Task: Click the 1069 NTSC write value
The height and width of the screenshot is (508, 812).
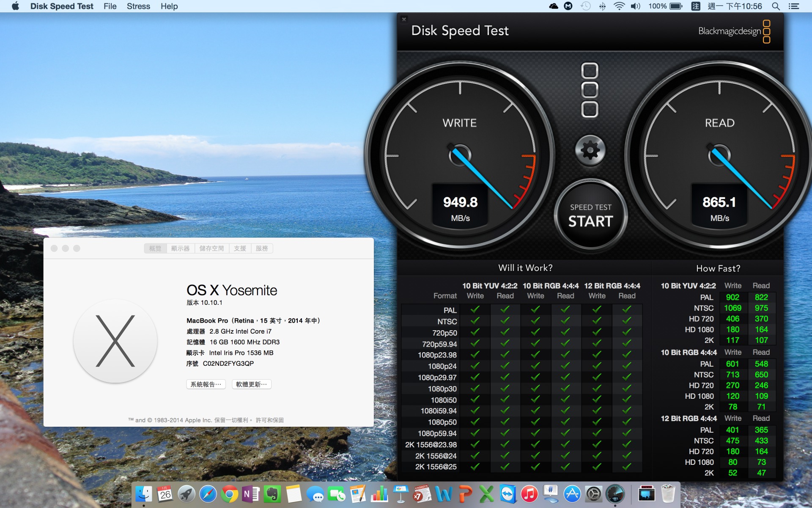Action: [x=732, y=308]
